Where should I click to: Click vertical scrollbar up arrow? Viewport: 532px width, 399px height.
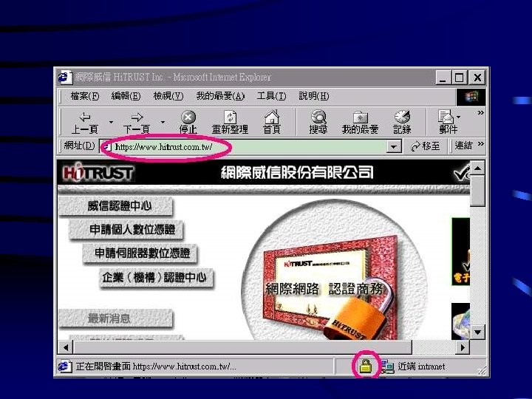(x=478, y=168)
